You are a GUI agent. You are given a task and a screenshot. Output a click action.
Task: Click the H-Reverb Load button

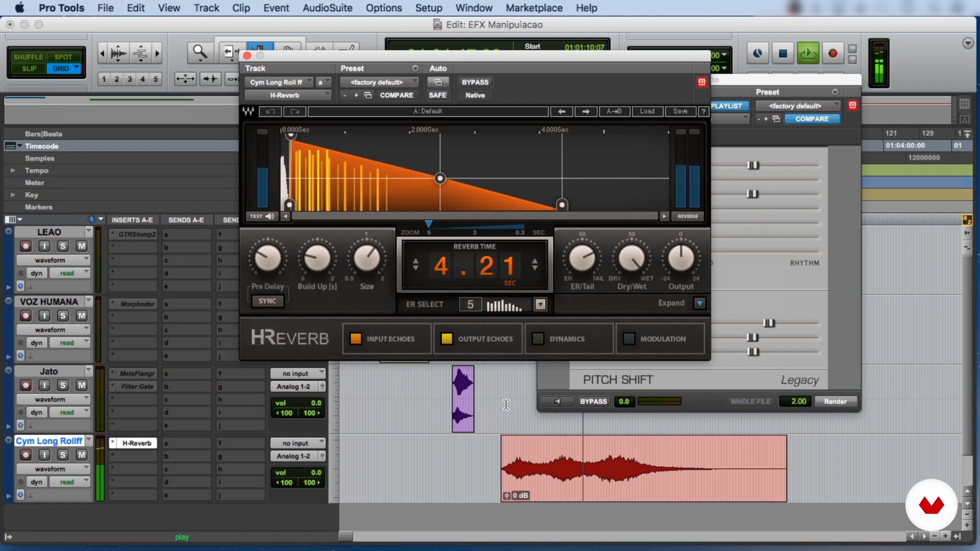(x=647, y=111)
